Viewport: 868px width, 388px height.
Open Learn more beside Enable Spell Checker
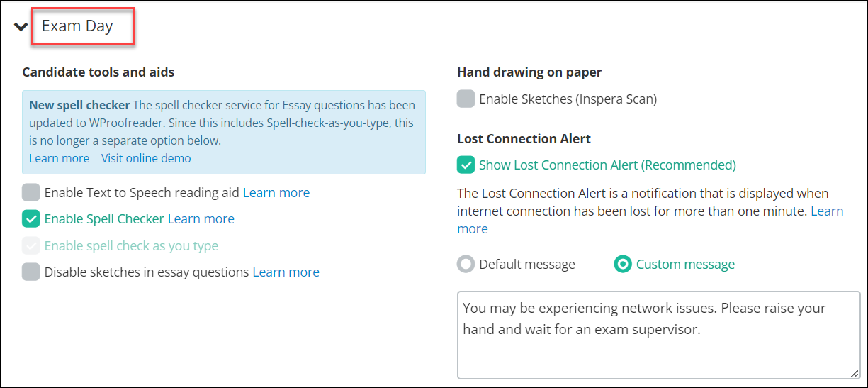[201, 219]
